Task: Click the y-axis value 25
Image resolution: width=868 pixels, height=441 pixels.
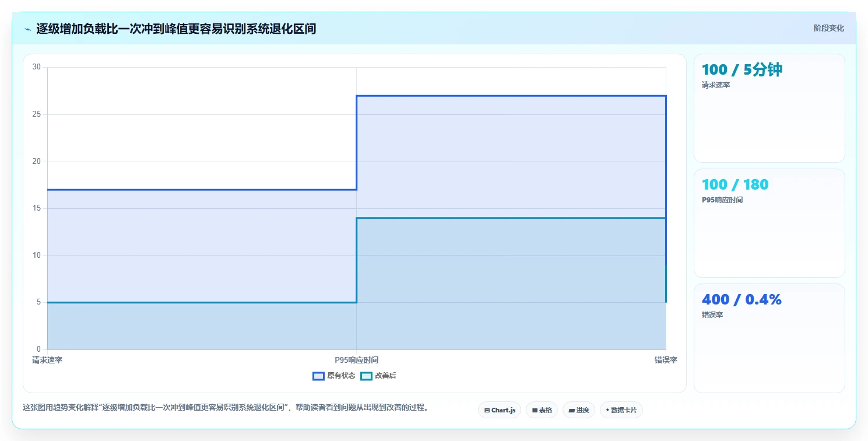Action: point(36,114)
